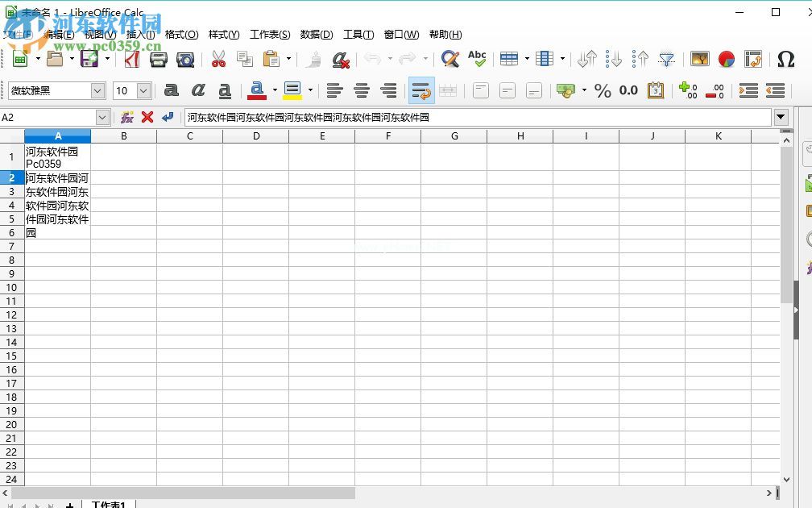Insert a special character with the omega icon
The image size is (812, 508).
(x=785, y=58)
